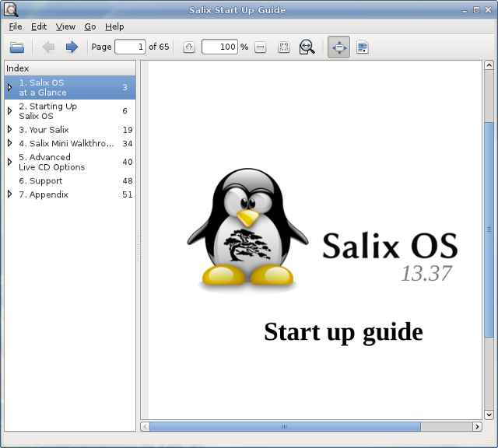The image size is (498, 448).
Task: Go to previous page with back arrow
Action: click(x=48, y=47)
